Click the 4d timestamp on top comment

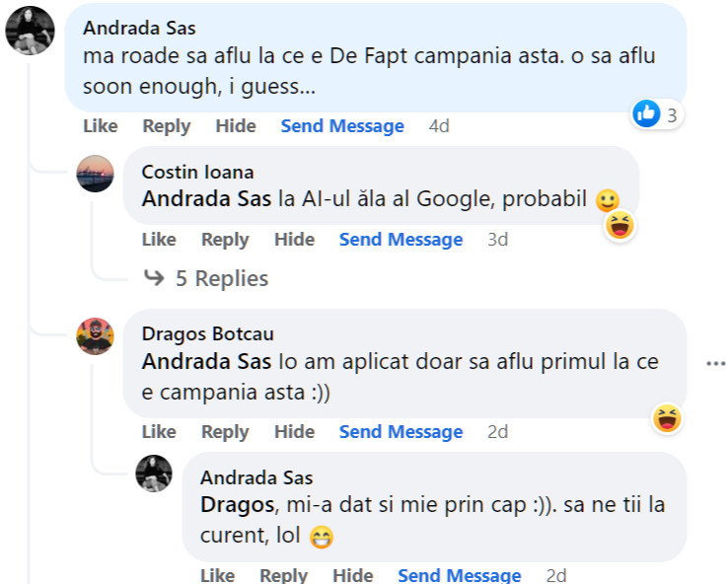[439, 126]
